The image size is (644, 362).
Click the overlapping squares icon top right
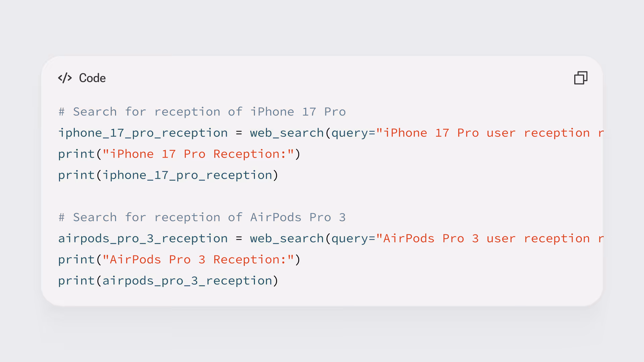581,78
